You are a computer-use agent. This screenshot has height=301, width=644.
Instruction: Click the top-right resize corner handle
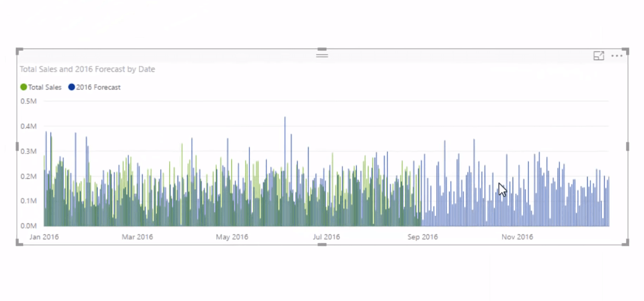tap(625, 51)
